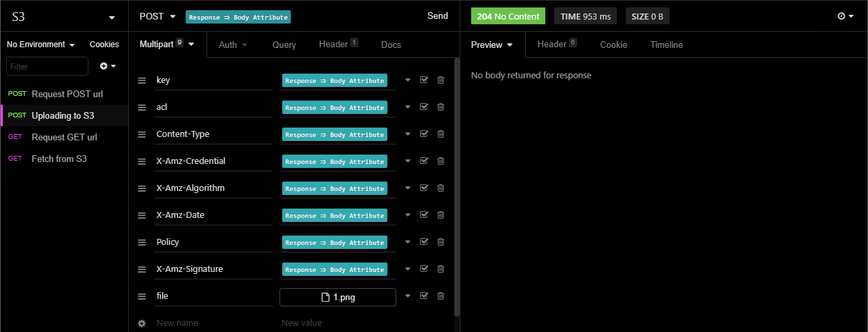Grab the drag handle of the acl row

click(142, 107)
